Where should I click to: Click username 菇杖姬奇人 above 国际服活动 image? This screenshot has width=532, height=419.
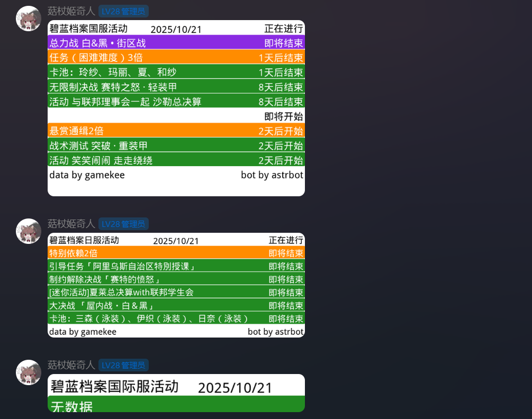click(71, 365)
